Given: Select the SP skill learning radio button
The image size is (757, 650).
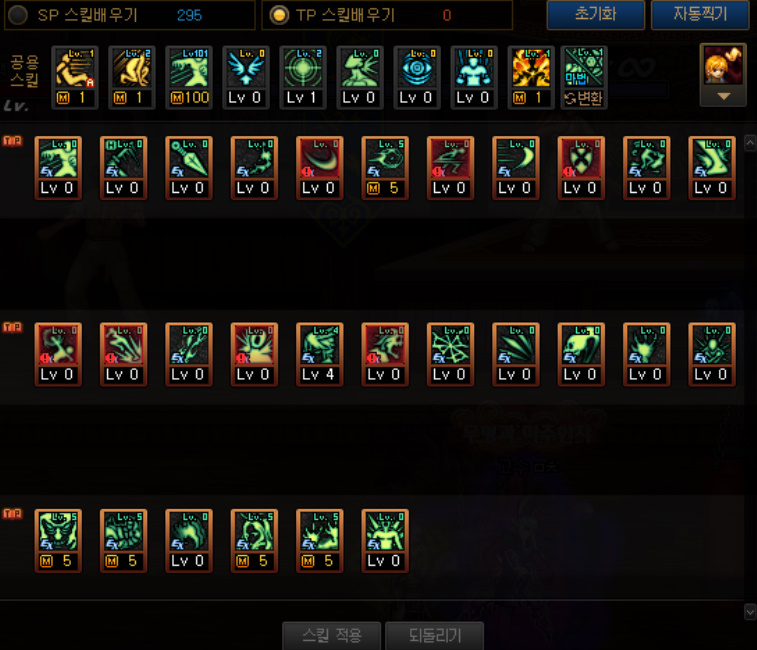Looking at the screenshot, I should tap(18, 15).
